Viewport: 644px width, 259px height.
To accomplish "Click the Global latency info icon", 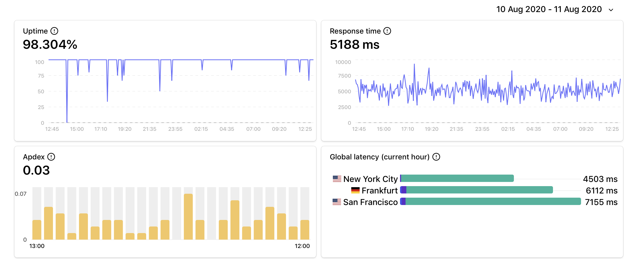I will [x=436, y=157].
